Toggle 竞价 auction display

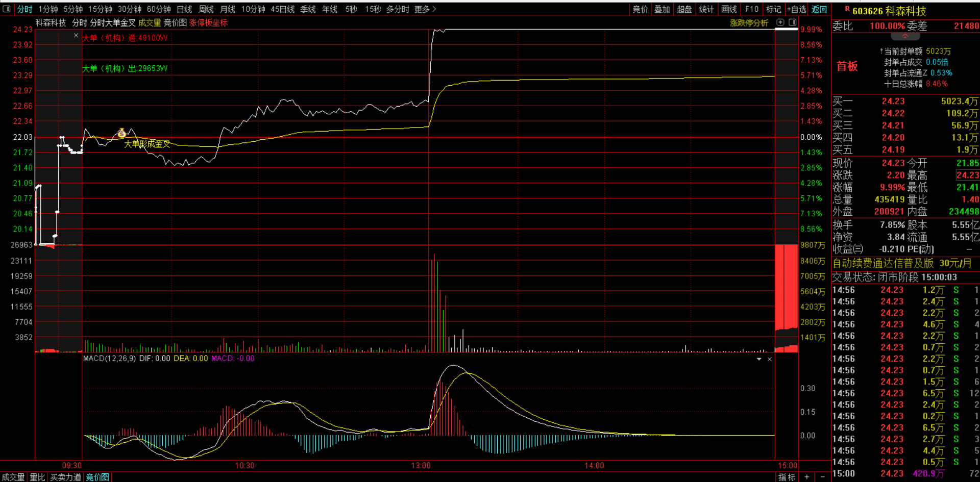tap(640, 9)
